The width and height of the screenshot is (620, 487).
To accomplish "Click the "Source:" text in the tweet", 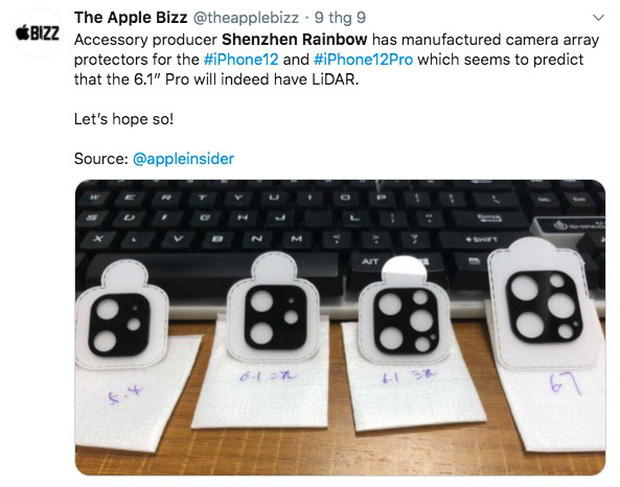I will tap(101, 159).
